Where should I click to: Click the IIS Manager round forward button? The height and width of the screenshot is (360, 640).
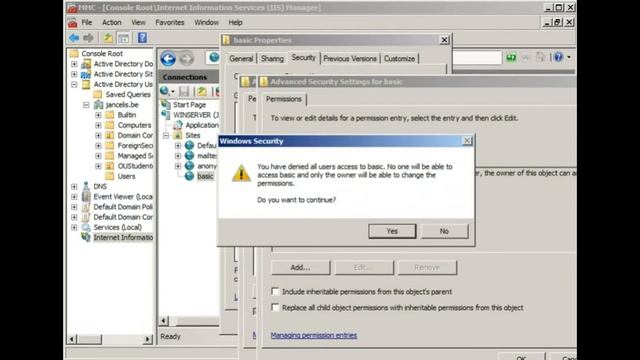[187, 59]
